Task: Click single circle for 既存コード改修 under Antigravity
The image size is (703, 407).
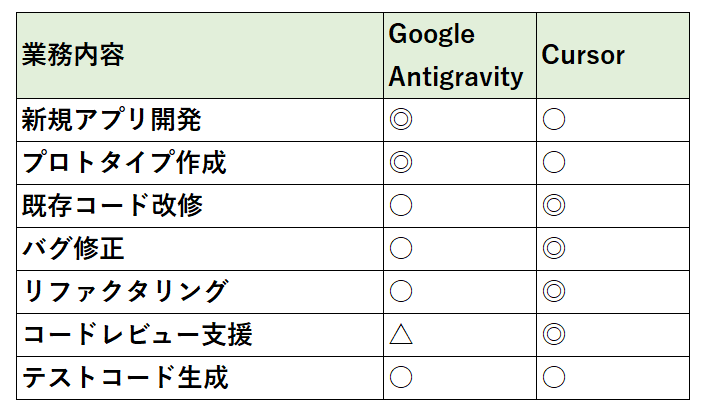Action: (x=401, y=205)
